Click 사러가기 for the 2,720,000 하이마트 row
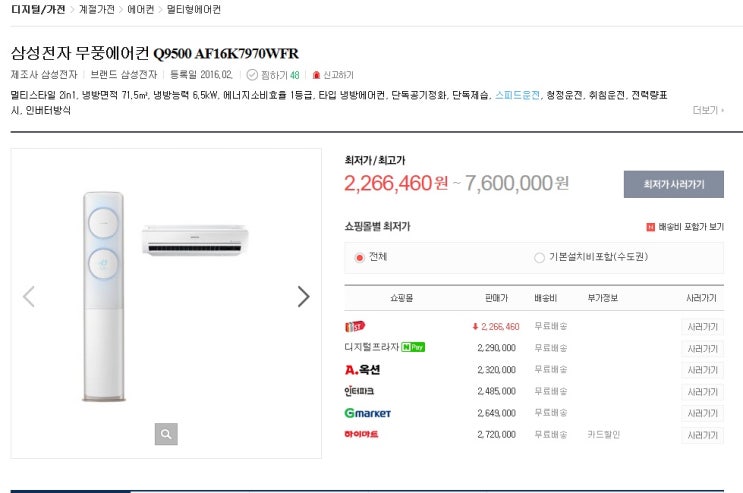The image size is (743, 493). [703, 435]
